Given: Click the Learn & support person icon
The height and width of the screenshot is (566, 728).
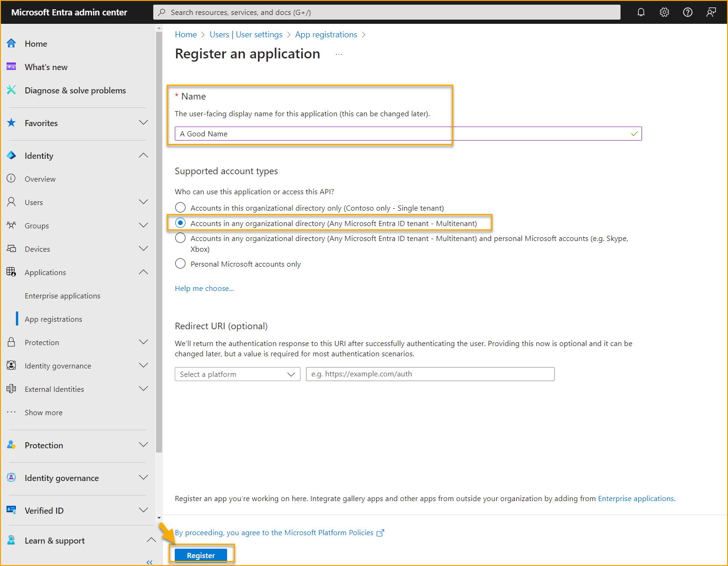Looking at the screenshot, I should pyautogui.click(x=11, y=540).
